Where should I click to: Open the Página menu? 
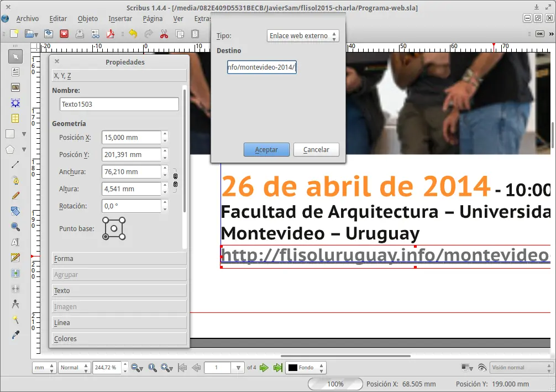(x=153, y=18)
